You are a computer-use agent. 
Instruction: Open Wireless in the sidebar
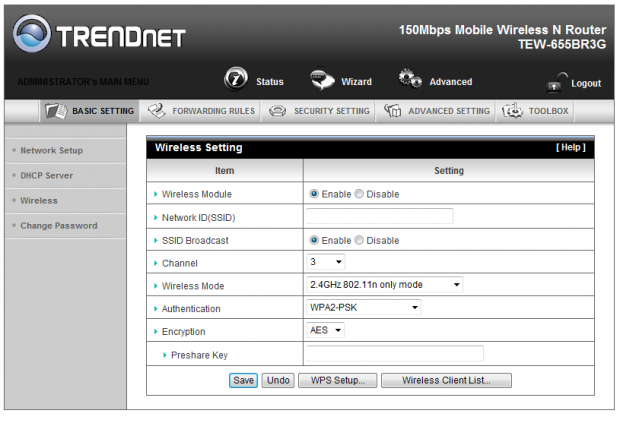(x=39, y=200)
